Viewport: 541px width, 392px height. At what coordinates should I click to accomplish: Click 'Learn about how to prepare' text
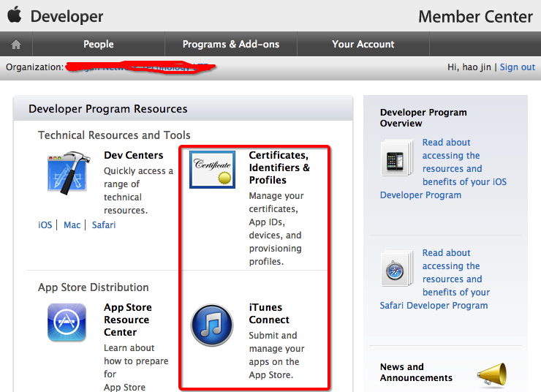point(136,367)
